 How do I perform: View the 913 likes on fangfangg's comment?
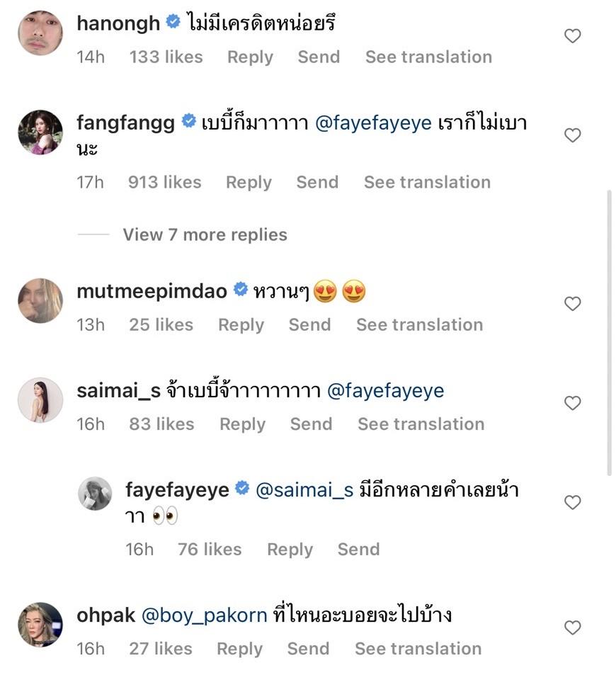tap(164, 183)
